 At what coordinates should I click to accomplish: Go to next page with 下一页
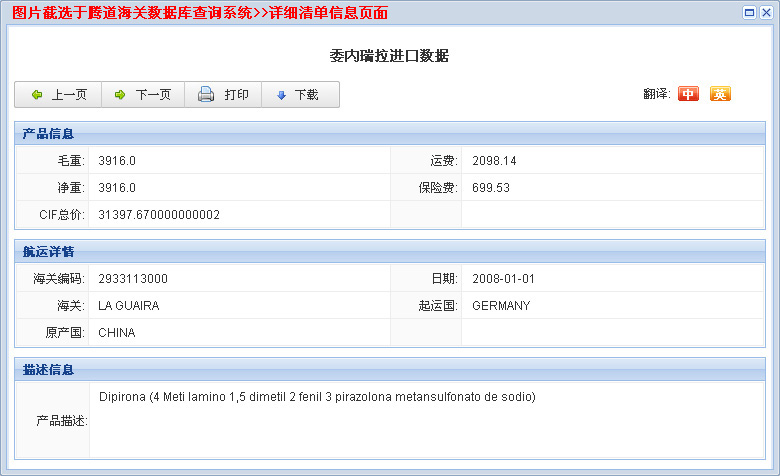click(x=142, y=95)
